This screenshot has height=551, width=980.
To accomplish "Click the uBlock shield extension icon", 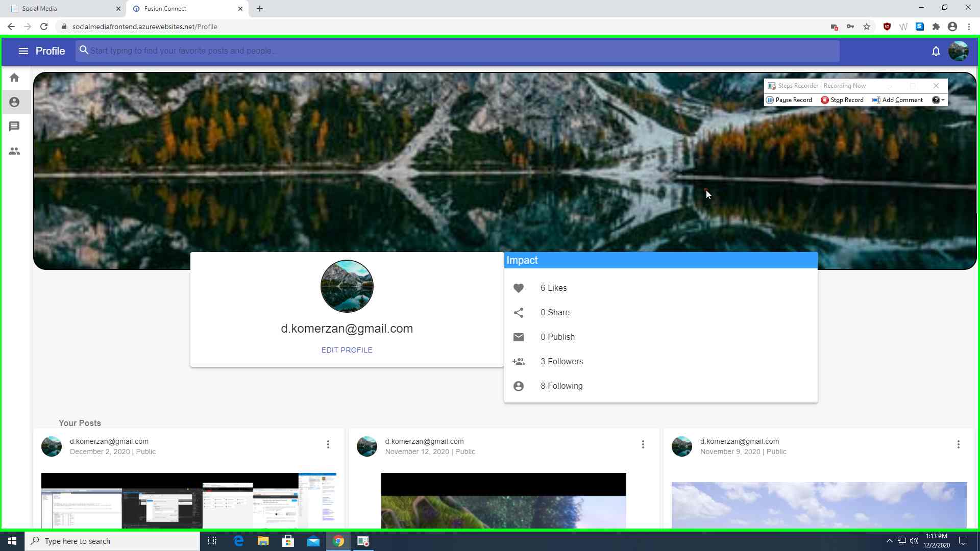I will click(887, 27).
